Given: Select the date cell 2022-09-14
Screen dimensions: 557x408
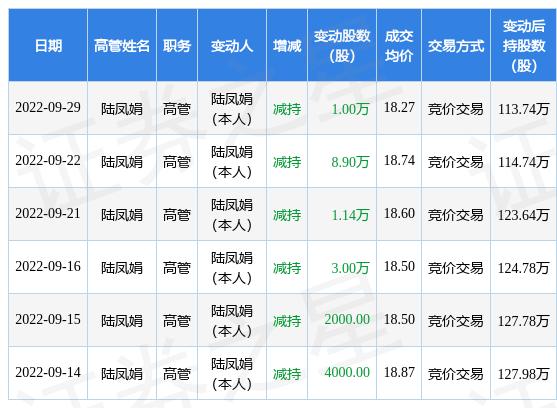Looking at the screenshot, I should coord(48,372).
